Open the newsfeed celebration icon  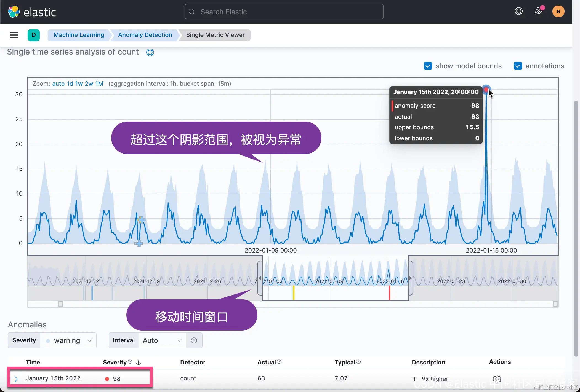[538, 11]
